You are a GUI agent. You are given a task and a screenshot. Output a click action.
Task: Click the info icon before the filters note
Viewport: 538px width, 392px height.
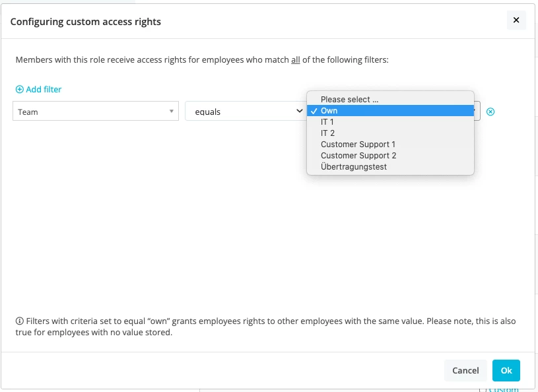click(20, 321)
